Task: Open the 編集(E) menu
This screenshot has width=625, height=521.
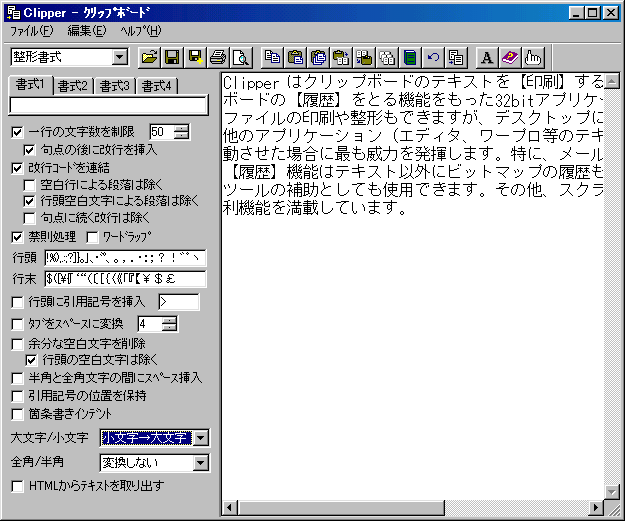Action: pyautogui.click(x=87, y=31)
